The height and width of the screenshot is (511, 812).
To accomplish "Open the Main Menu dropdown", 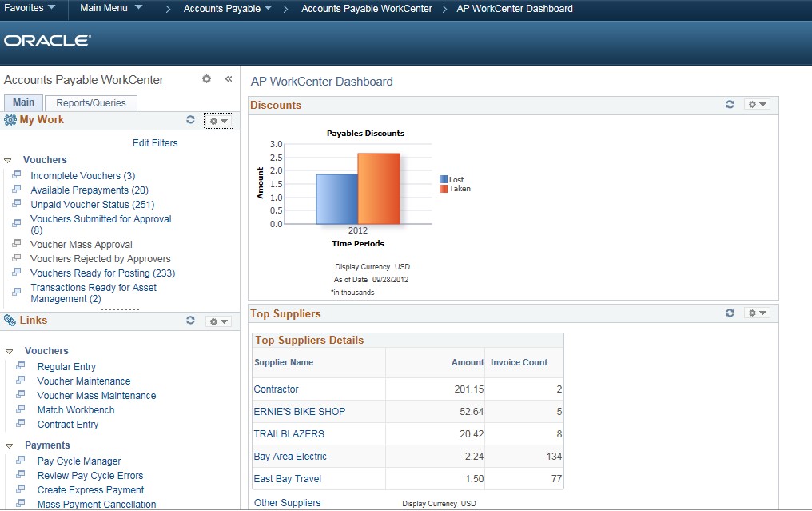I will (111, 8).
